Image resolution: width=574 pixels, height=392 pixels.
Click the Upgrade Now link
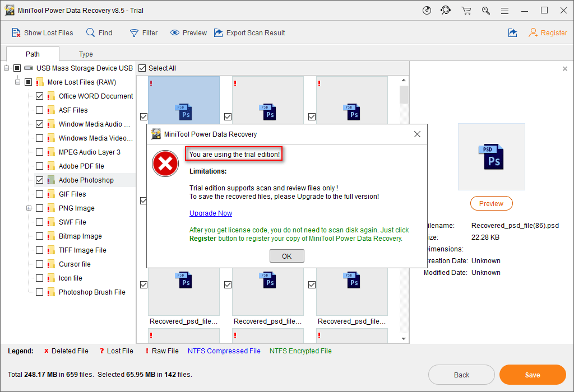point(211,213)
